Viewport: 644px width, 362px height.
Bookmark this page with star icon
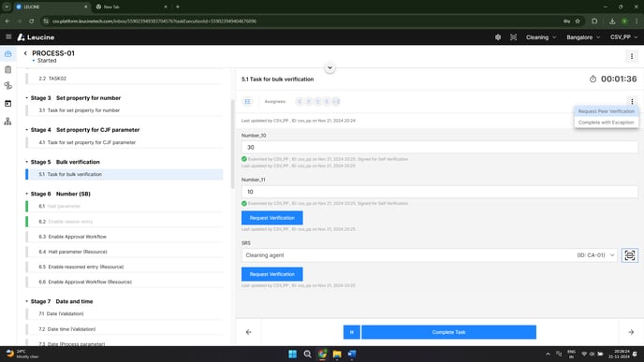578,21
